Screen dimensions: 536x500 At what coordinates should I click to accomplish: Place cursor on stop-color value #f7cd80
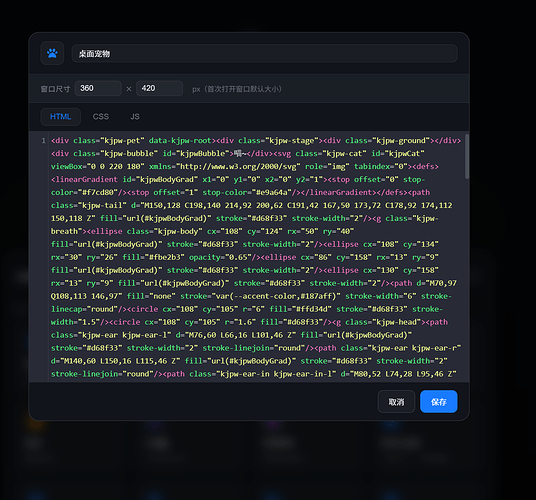[x=100, y=192]
